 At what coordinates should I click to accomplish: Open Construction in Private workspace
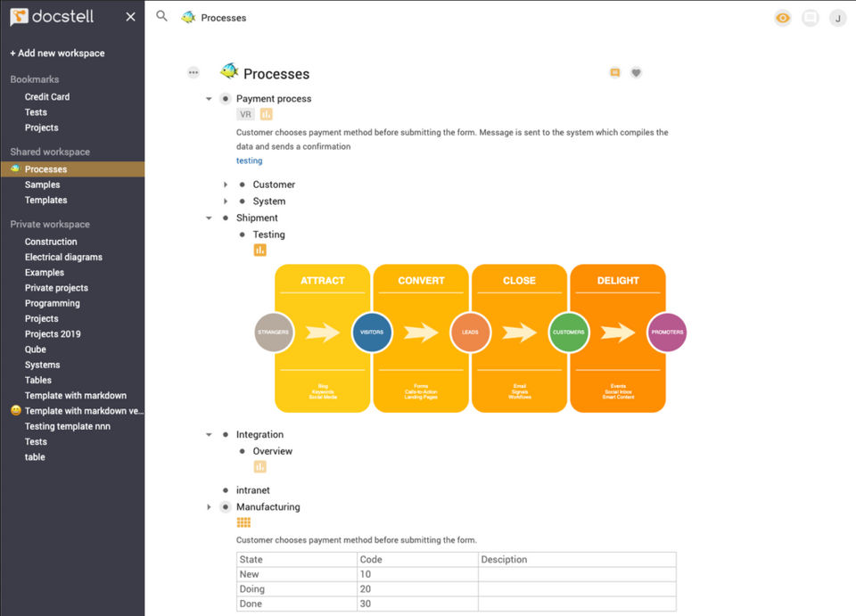coord(51,242)
